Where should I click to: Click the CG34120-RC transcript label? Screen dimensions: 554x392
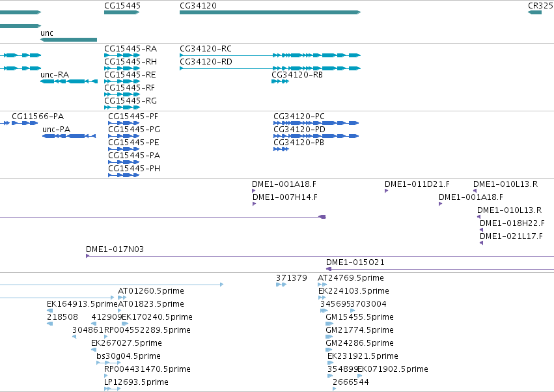(206, 49)
